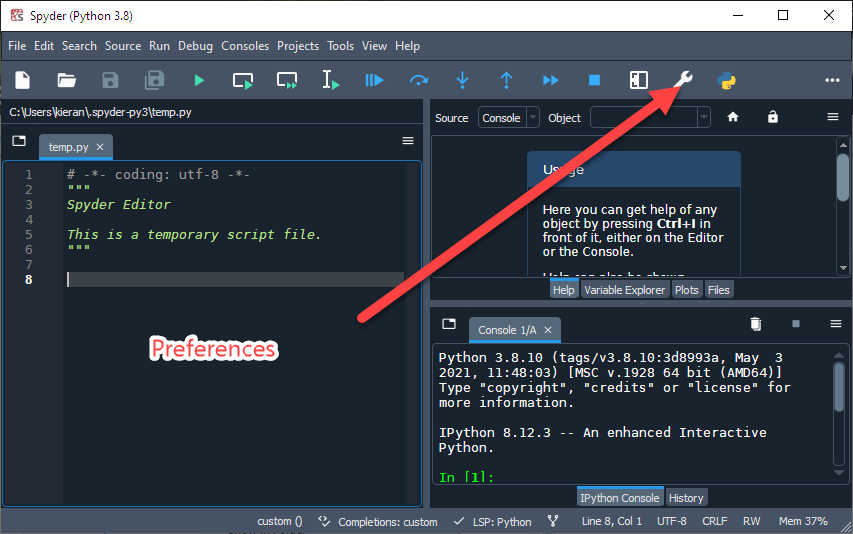Viewport: 853px width, 534px height.
Task: Show more toolbar items ellipsis
Action: pyautogui.click(x=832, y=80)
